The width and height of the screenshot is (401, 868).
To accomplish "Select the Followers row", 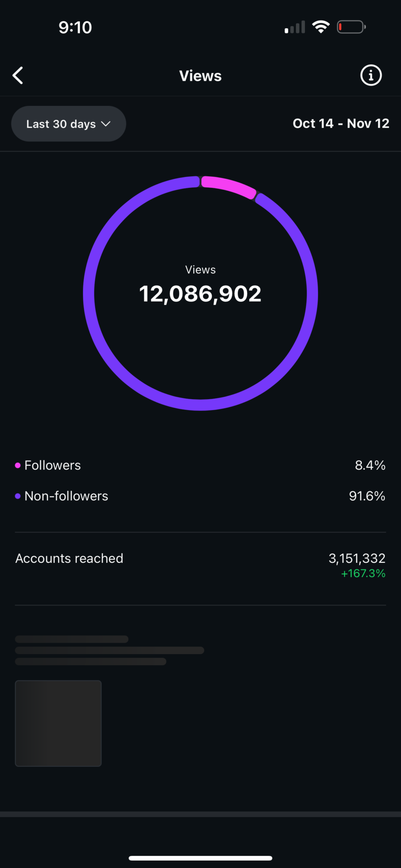I will coord(200,465).
